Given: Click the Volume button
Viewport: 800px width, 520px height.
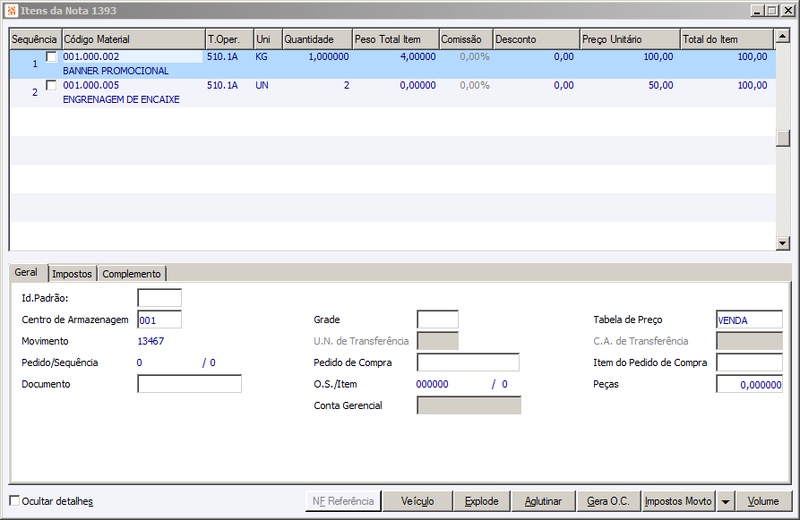Looking at the screenshot, I should pos(763,501).
